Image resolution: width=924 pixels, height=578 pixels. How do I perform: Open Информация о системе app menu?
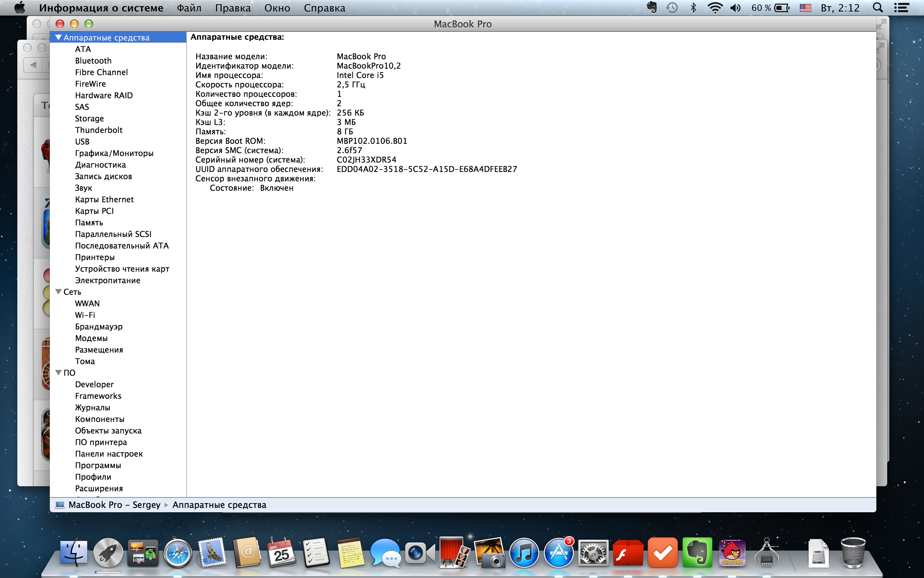101,8
